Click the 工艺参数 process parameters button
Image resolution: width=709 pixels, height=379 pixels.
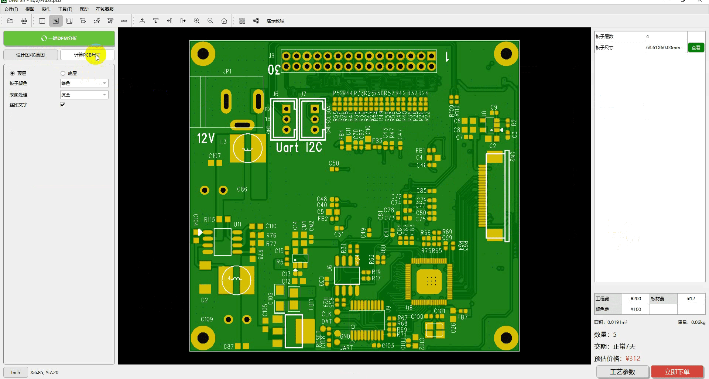click(x=623, y=372)
